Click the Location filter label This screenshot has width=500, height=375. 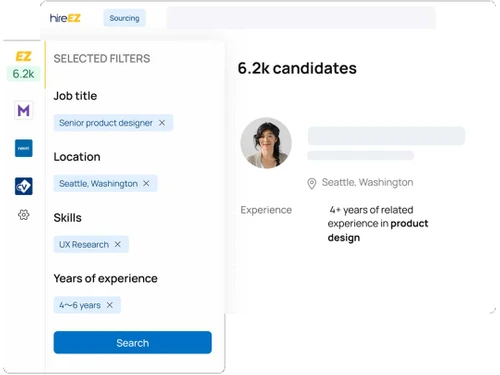pos(77,157)
